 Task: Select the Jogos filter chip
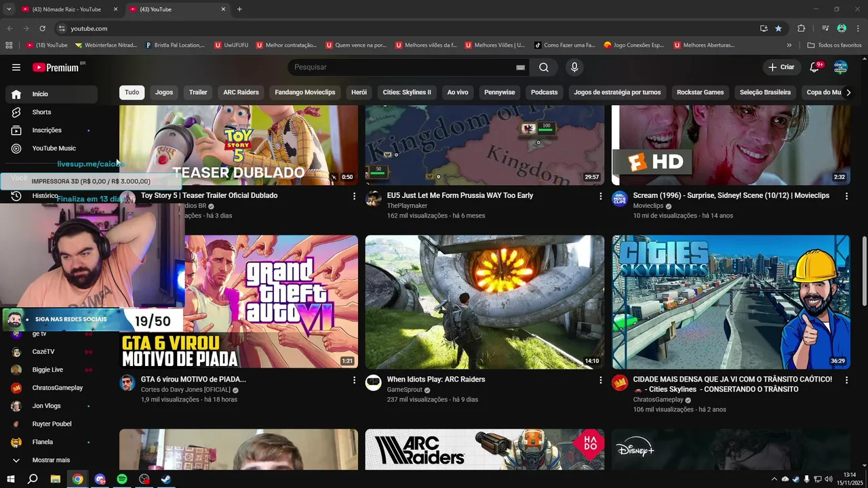pos(164,92)
